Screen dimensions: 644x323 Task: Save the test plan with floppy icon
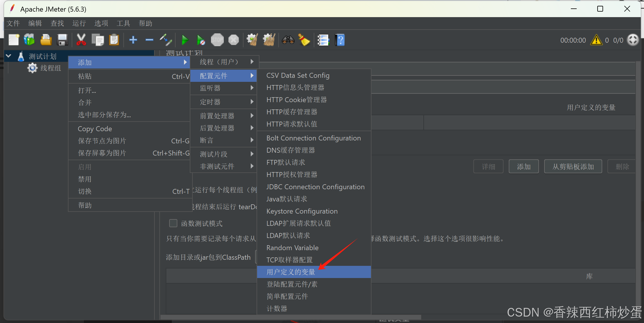coord(62,40)
